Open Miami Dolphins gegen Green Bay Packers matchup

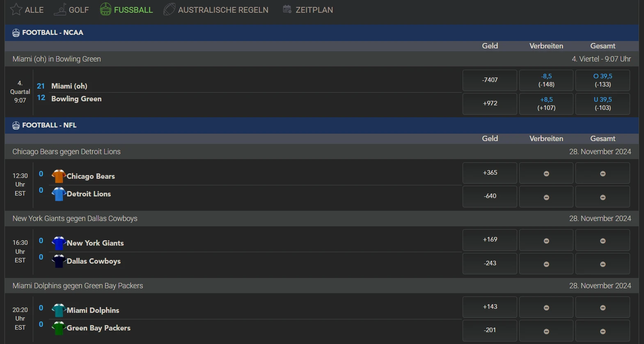tap(78, 286)
